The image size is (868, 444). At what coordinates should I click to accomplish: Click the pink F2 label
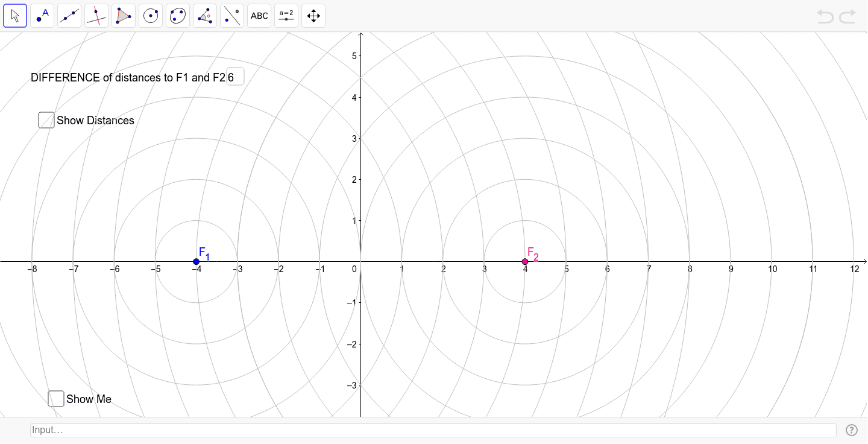pyautogui.click(x=533, y=253)
